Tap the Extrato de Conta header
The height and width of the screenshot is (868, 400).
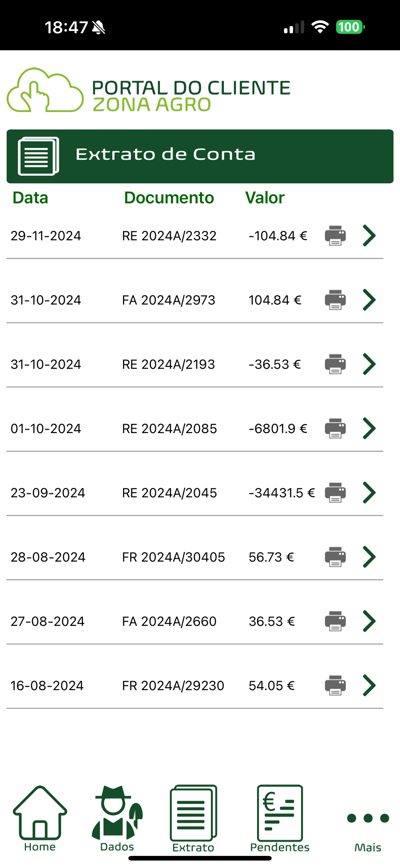coord(200,156)
